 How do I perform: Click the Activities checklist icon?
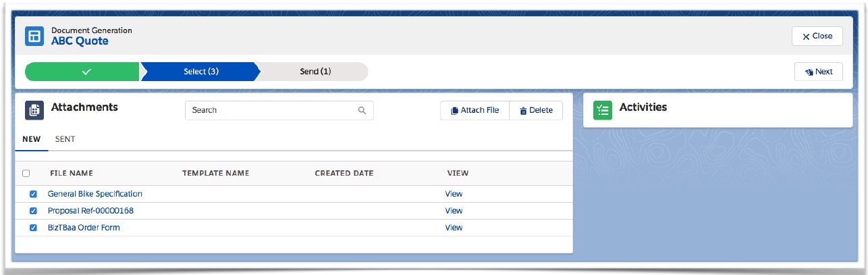tap(603, 110)
